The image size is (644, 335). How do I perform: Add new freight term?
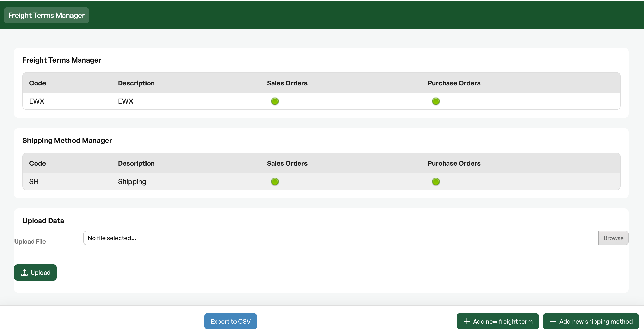click(x=498, y=321)
